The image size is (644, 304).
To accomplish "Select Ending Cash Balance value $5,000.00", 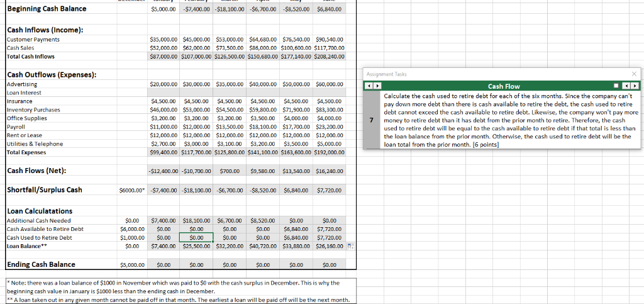I will tap(132, 265).
